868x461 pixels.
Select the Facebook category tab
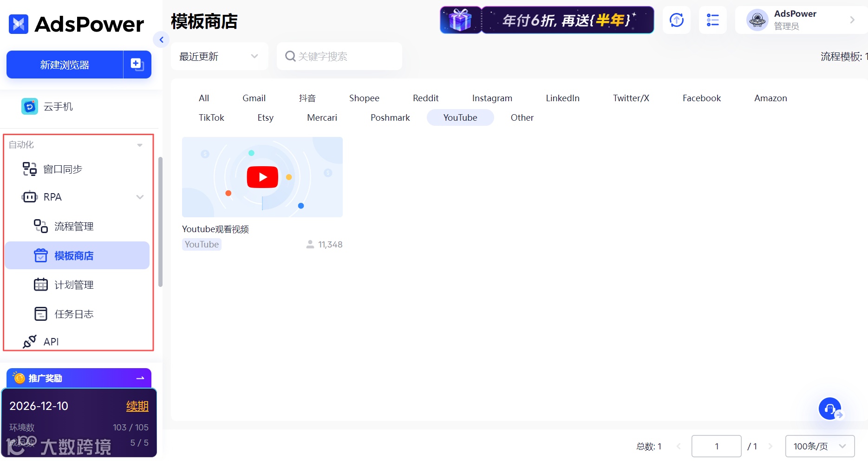coord(702,98)
